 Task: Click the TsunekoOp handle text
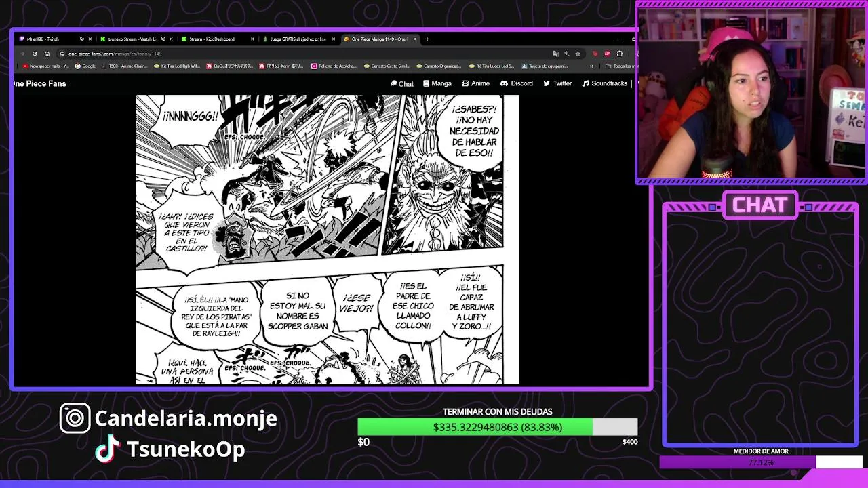(x=186, y=449)
